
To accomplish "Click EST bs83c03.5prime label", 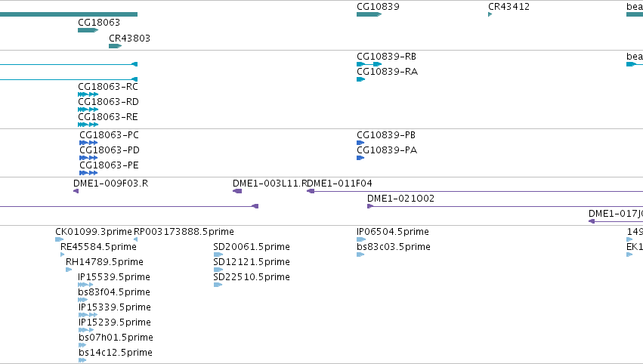I will (394, 247).
